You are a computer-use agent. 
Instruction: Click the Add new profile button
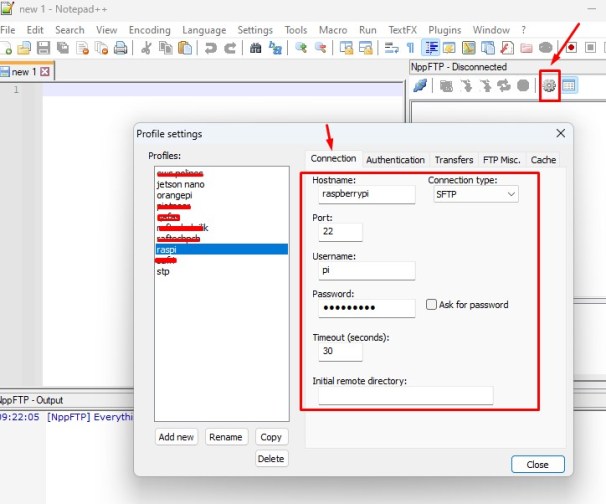176,437
